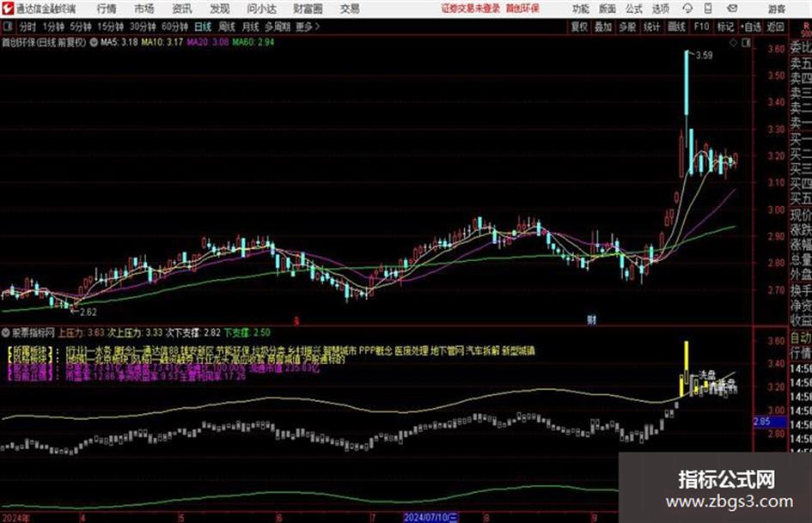Click the 2024/07/10 date marker on time axis

[x=430, y=517]
